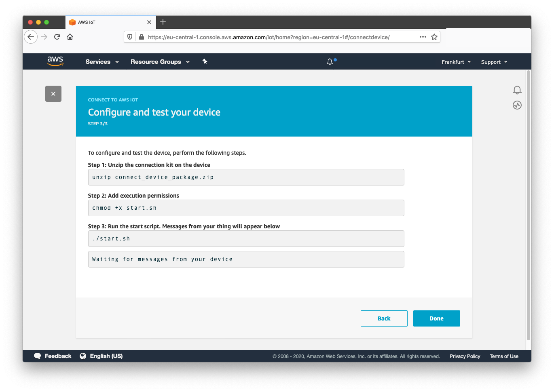This screenshot has height=392, width=554.
Task: Click the browser address bar URL
Action: [x=269, y=37]
